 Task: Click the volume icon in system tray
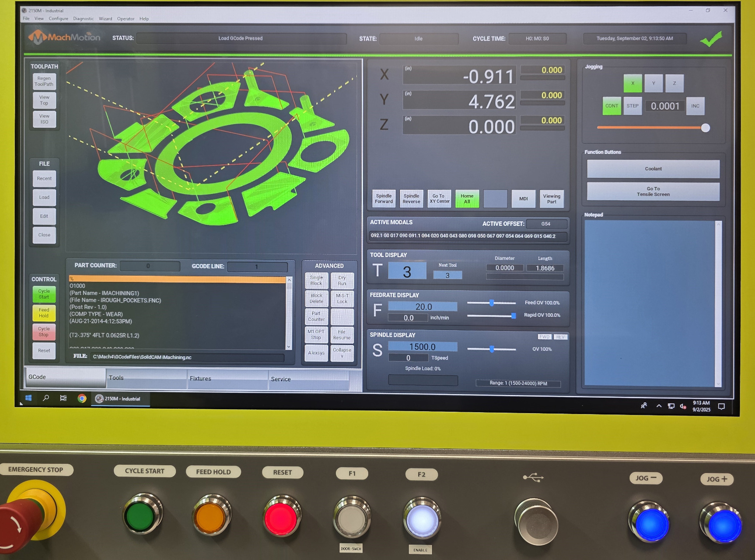click(x=683, y=407)
